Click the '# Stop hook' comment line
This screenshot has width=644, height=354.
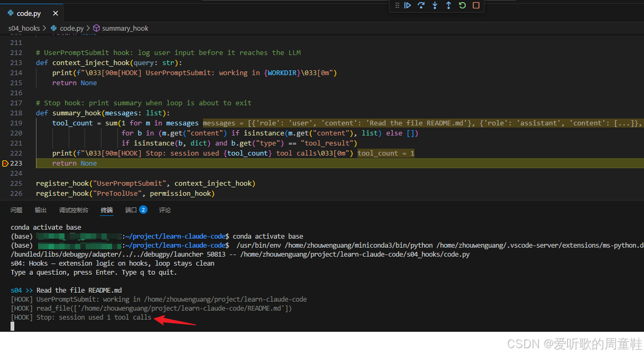(144, 103)
